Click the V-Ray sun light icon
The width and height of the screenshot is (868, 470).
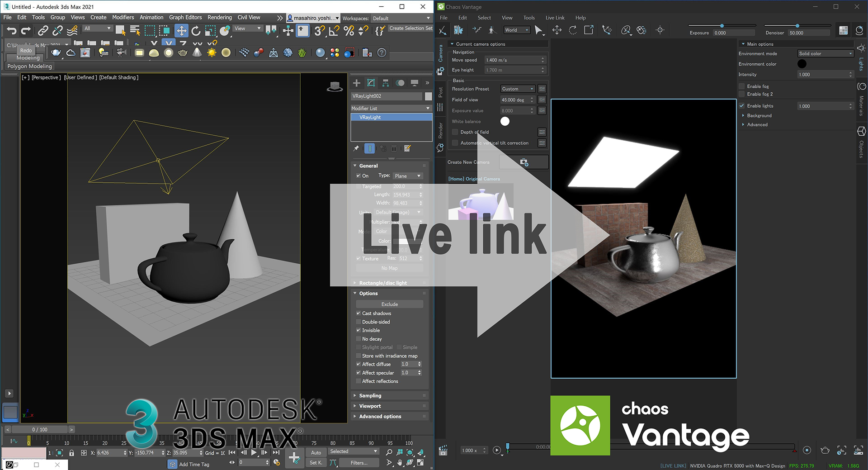tap(212, 52)
